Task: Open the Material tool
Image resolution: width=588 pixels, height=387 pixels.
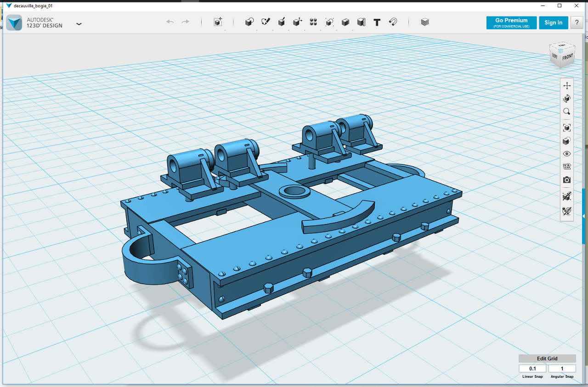Action: pos(425,22)
